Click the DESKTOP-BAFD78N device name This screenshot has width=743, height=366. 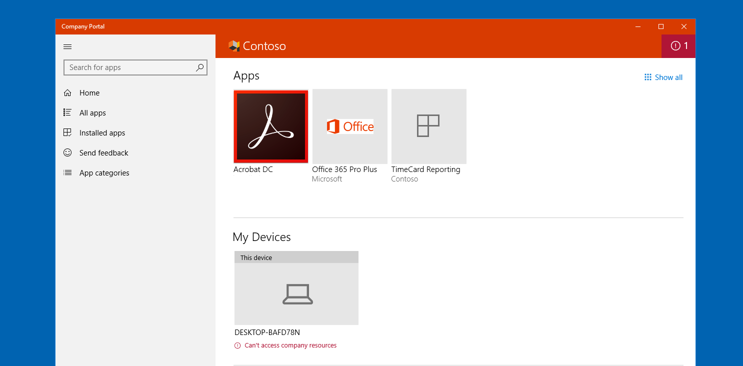267,332
